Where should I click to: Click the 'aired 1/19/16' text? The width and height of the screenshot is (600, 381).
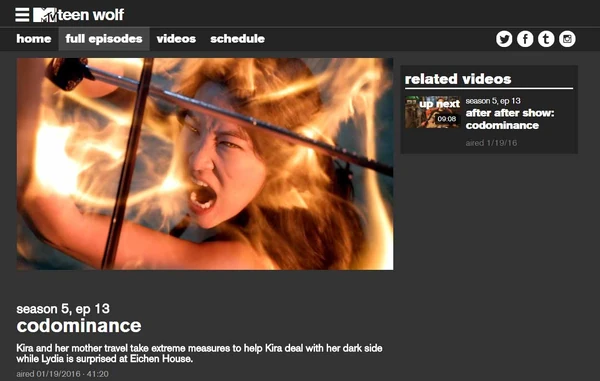pos(491,143)
